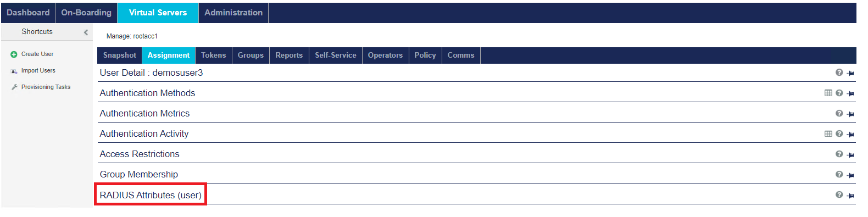The image size is (868, 217).
Task: Collapse the Shortcuts sidebar arrow
Action: click(86, 32)
